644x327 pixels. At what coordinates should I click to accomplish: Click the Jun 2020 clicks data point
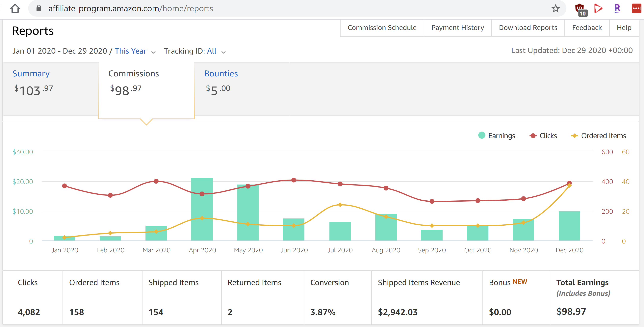(294, 180)
